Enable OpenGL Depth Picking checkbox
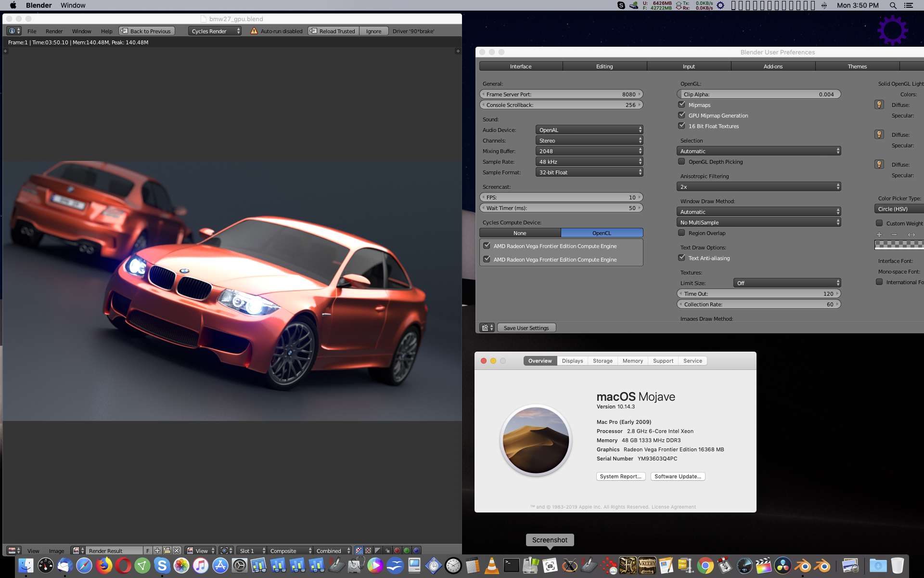Viewport: 924px width, 578px height. (x=681, y=161)
